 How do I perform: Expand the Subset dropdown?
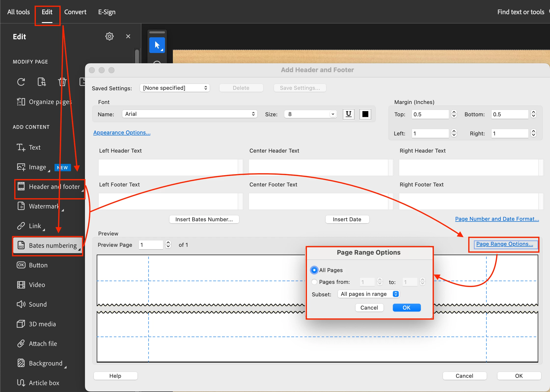pos(368,294)
